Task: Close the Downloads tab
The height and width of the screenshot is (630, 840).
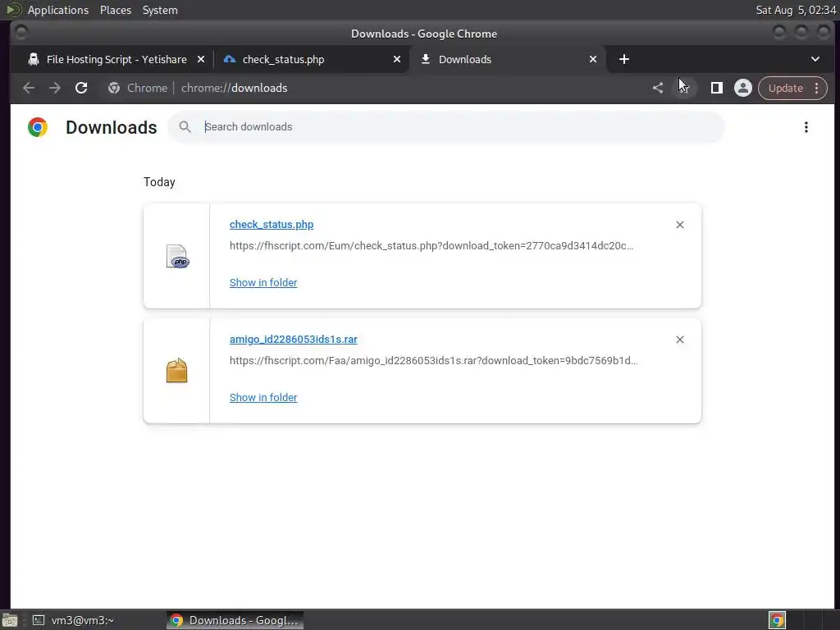Action: 593,59
